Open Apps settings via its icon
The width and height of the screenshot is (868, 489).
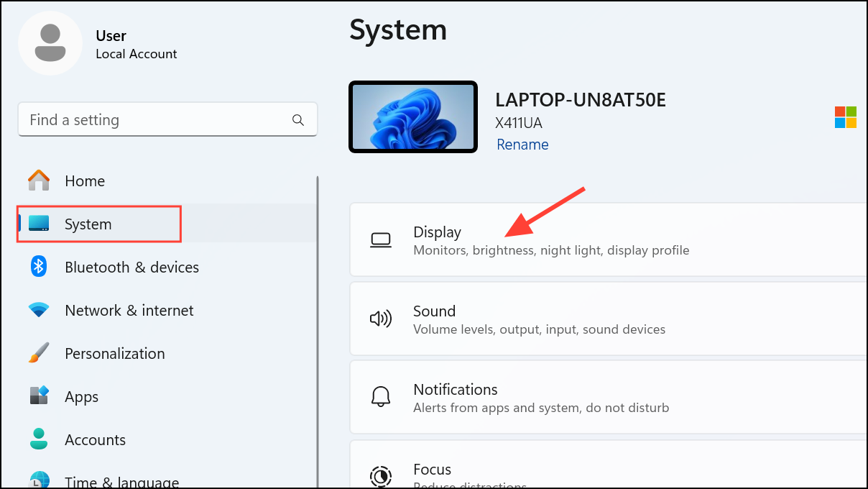pos(37,396)
